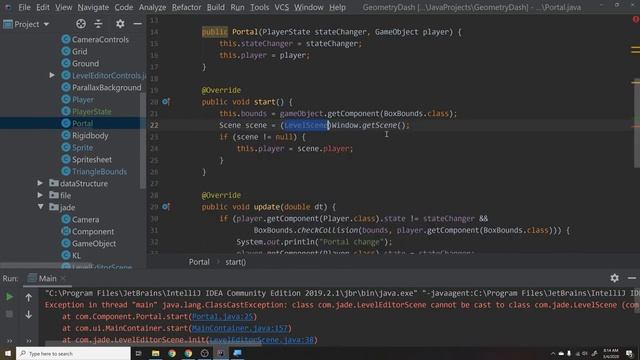Stop the running process button

tap(9, 314)
